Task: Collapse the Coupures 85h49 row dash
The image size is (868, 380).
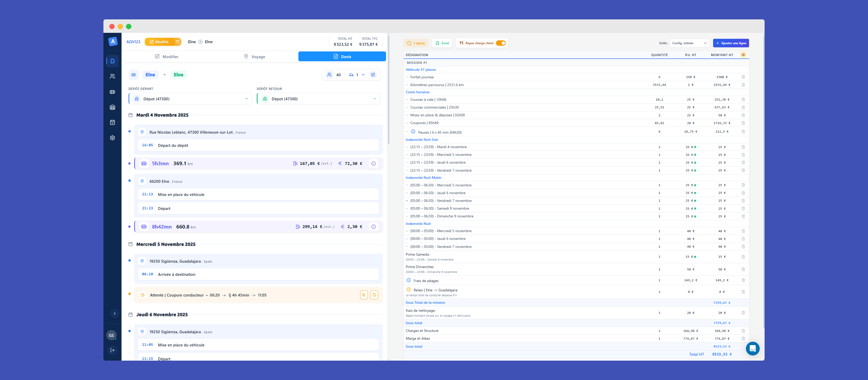Action: pos(407,123)
